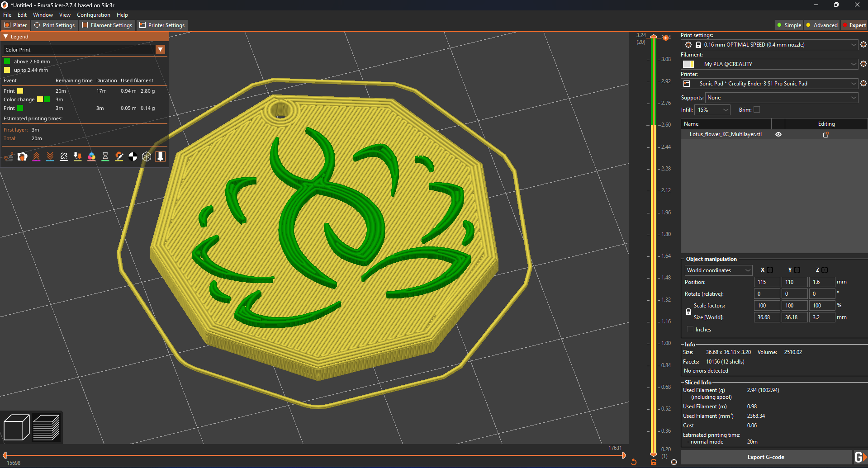This screenshot has height=468, width=868.
Task: Toggle deretractions visibility icon
Action: (x=50, y=156)
